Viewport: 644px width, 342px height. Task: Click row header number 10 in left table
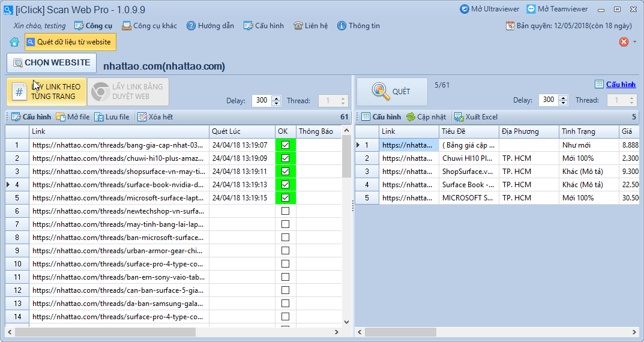coord(17,263)
